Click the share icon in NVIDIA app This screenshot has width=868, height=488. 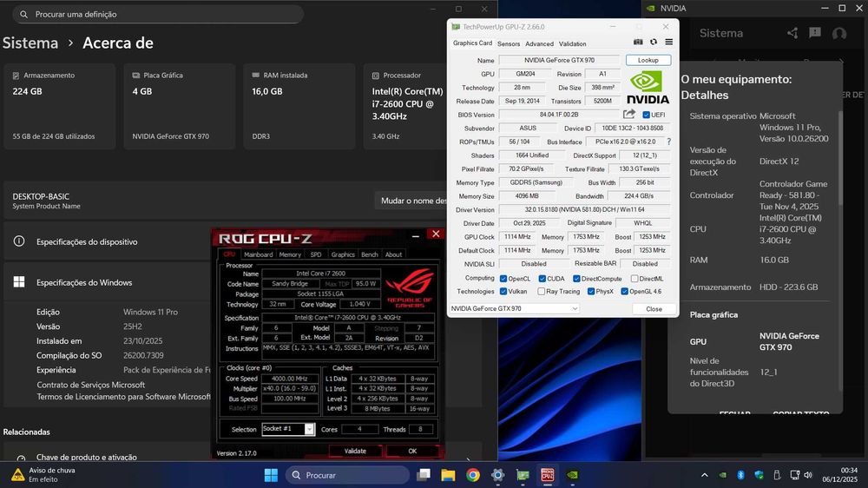[x=792, y=33]
